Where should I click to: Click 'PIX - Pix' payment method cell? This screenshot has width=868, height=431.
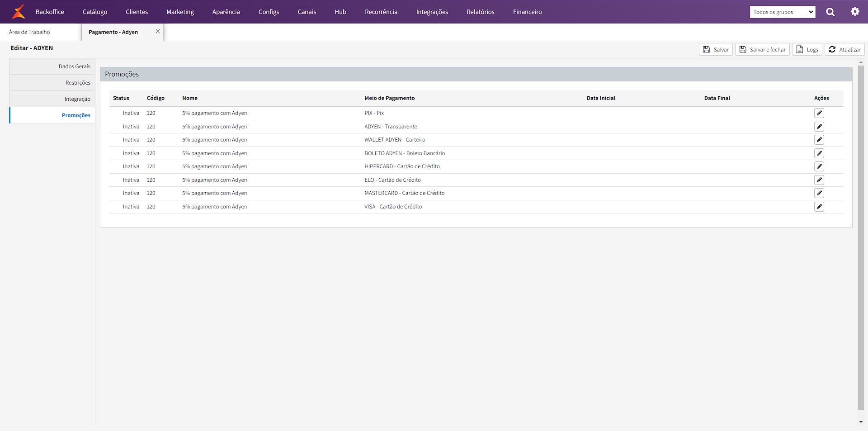374,113
